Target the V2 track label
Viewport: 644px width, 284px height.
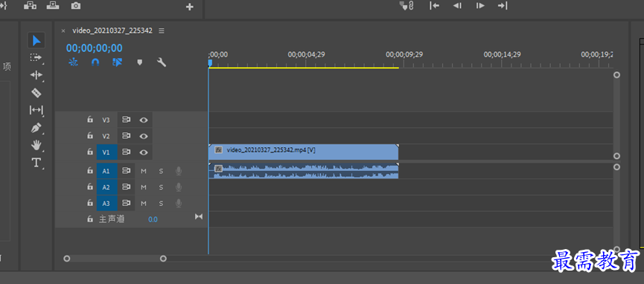tap(106, 136)
